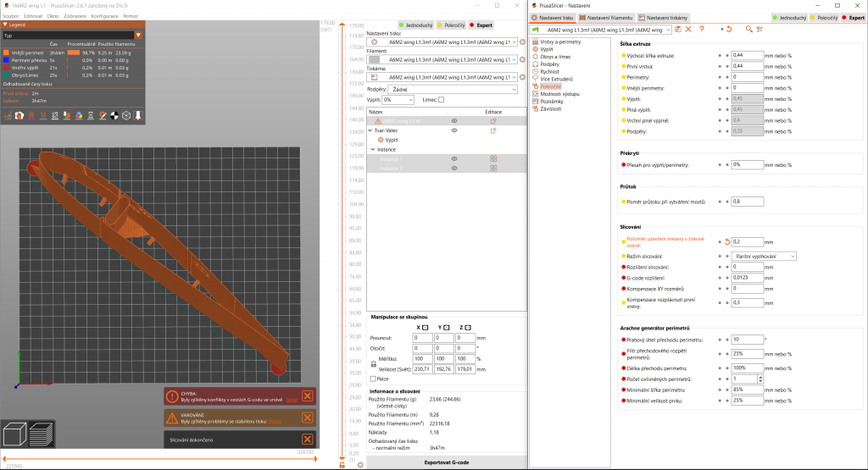Collapse the Instance tree node
Image resolution: width=868 pixels, height=470 pixels.
coord(373,149)
